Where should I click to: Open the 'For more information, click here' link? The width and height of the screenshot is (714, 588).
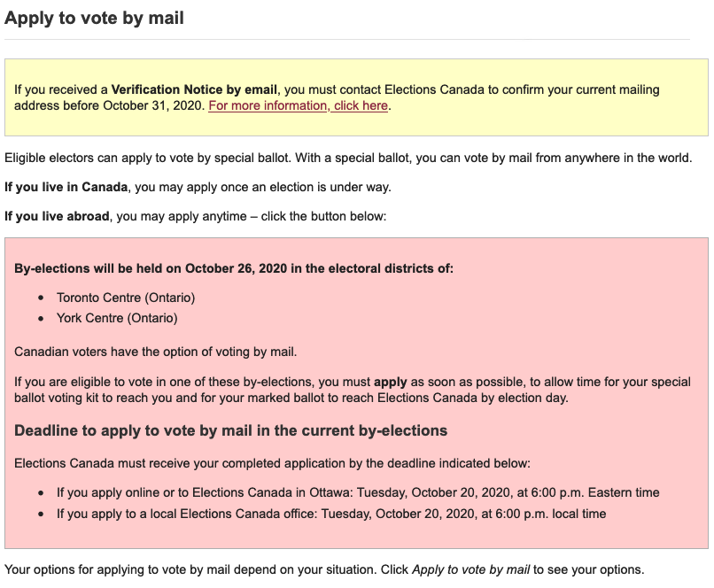[x=299, y=106]
